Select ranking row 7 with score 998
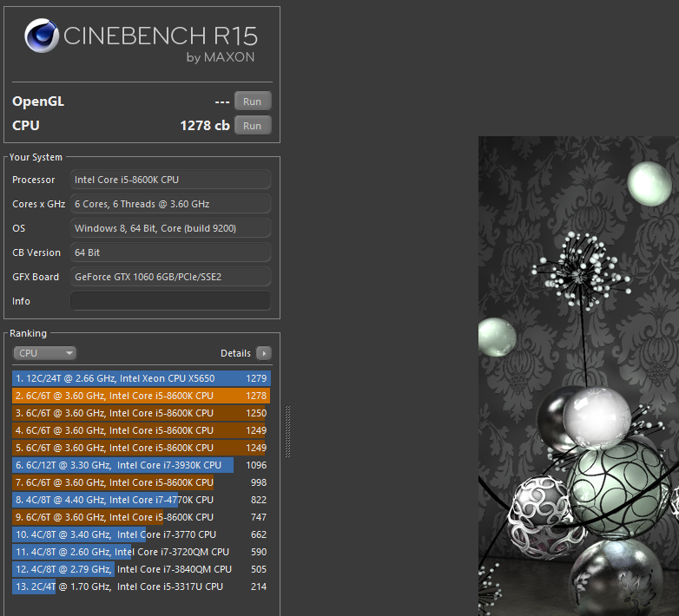 coord(142,482)
